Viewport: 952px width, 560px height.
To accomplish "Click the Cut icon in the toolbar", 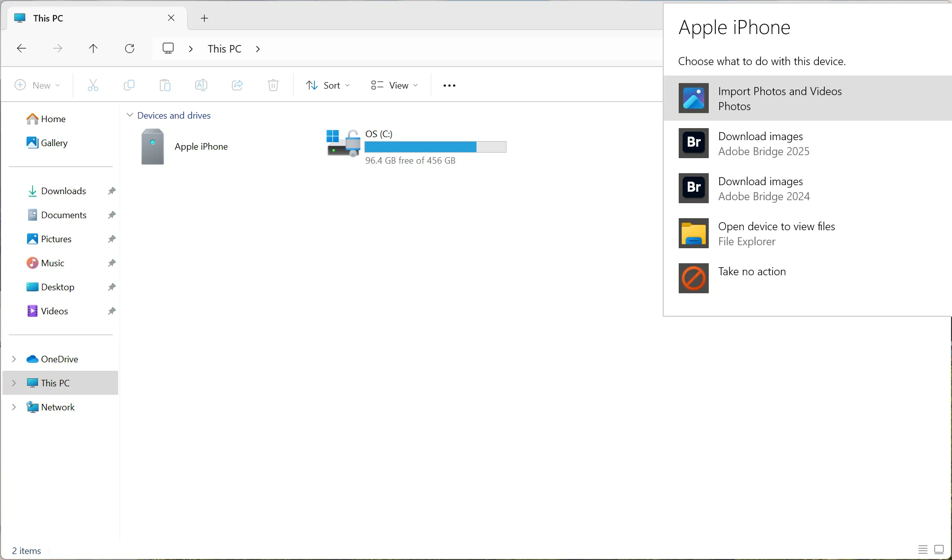I will (x=93, y=85).
